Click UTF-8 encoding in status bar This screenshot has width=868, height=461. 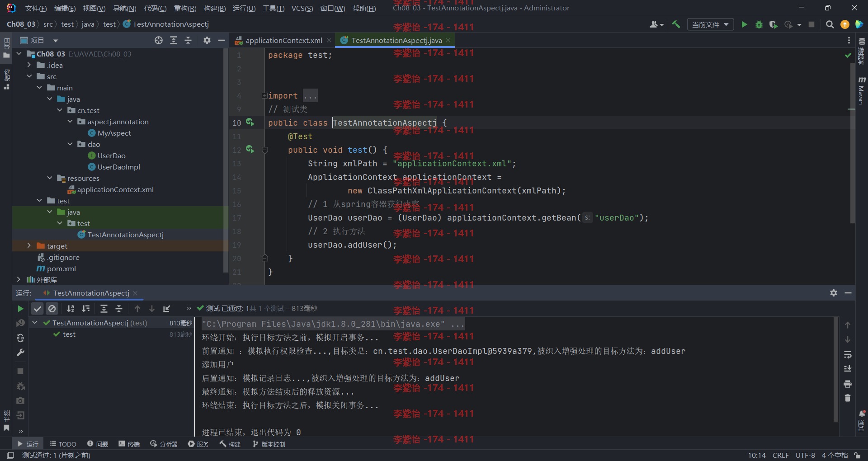coord(805,455)
